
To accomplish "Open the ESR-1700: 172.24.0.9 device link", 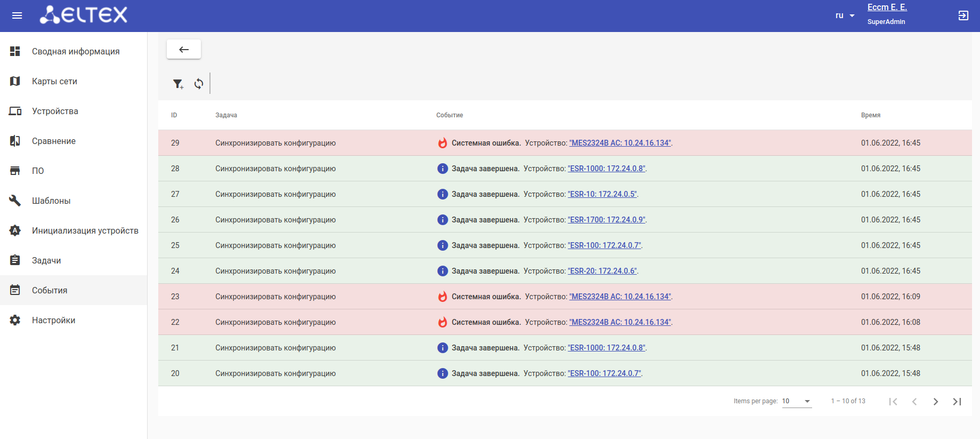I will pos(606,220).
